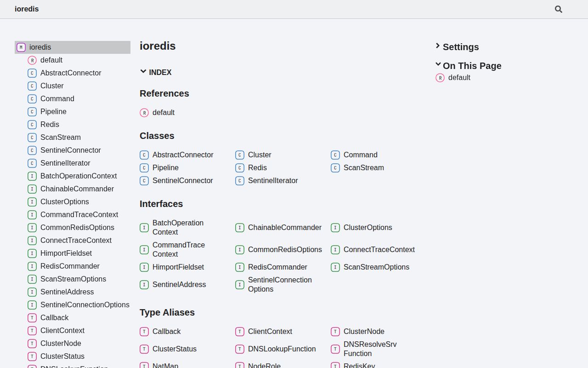The width and height of the screenshot is (588, 368).
Task: Click the ioredis title in header
Action: point(27,9)
